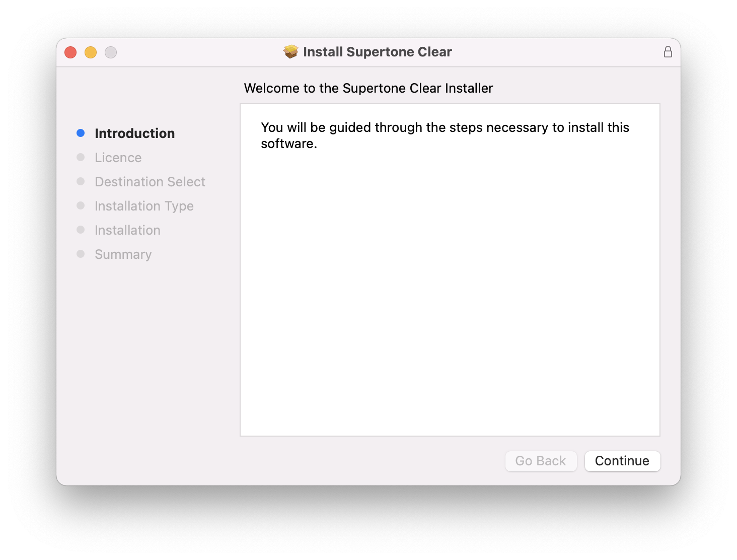The image size is (737, 560).
Task: Go to the Installation step
Action: point(127,230)
